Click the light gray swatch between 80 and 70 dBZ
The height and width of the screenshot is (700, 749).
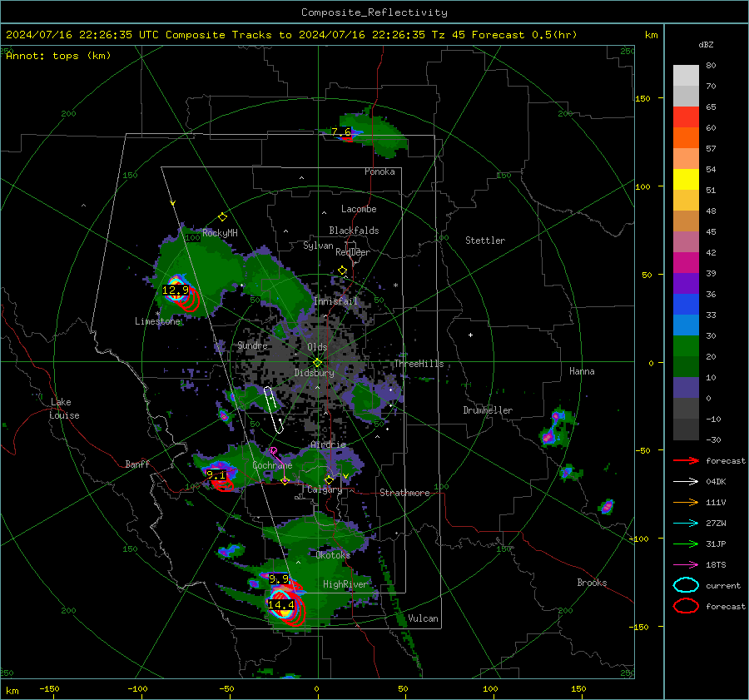coord(686,76)
